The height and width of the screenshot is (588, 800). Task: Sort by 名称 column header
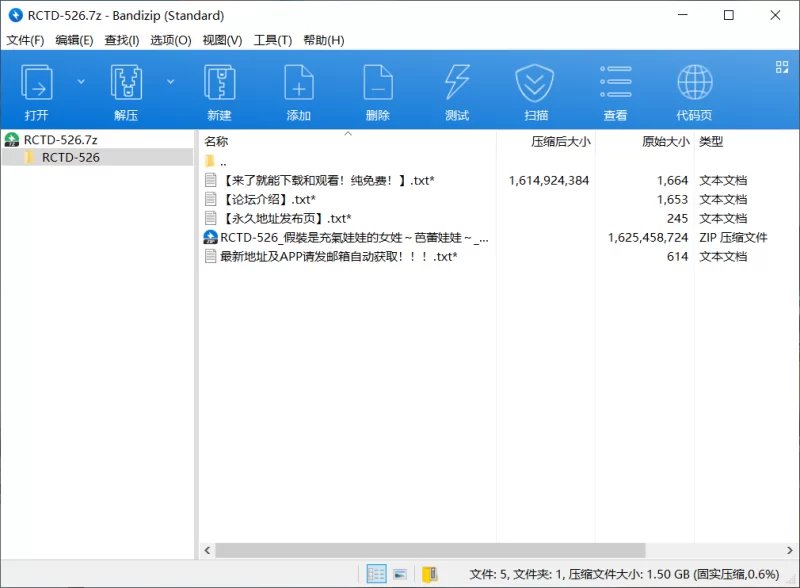216,141
